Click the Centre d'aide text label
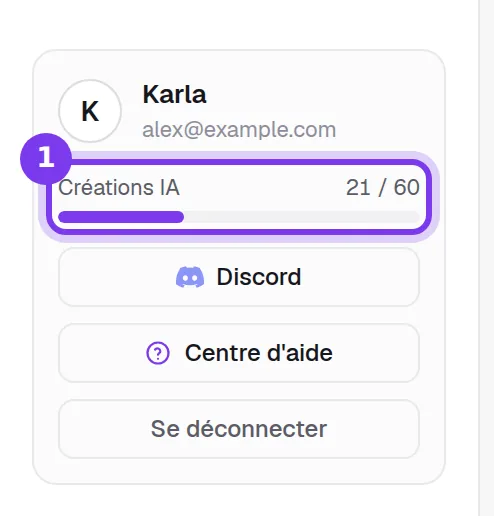 pos(259,353)
